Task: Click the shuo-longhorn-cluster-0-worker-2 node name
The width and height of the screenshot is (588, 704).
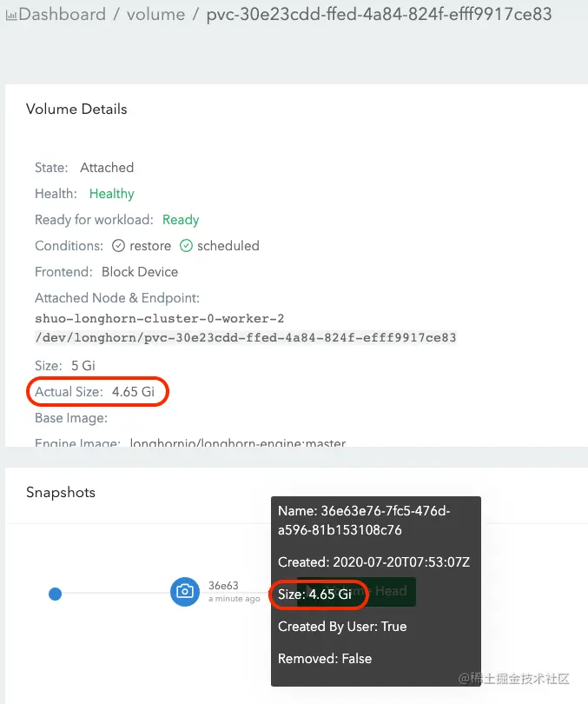Action: click(160, 319)
